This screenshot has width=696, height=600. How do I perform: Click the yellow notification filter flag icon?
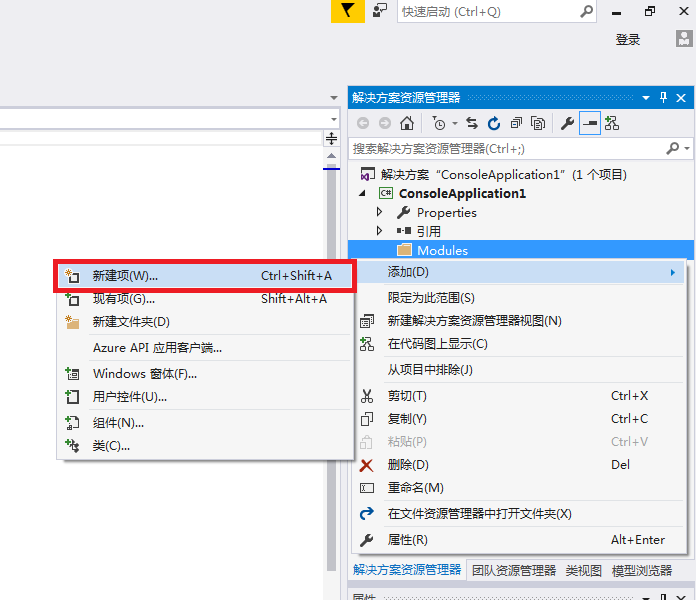pyautogui.click(x=348, y=11)
